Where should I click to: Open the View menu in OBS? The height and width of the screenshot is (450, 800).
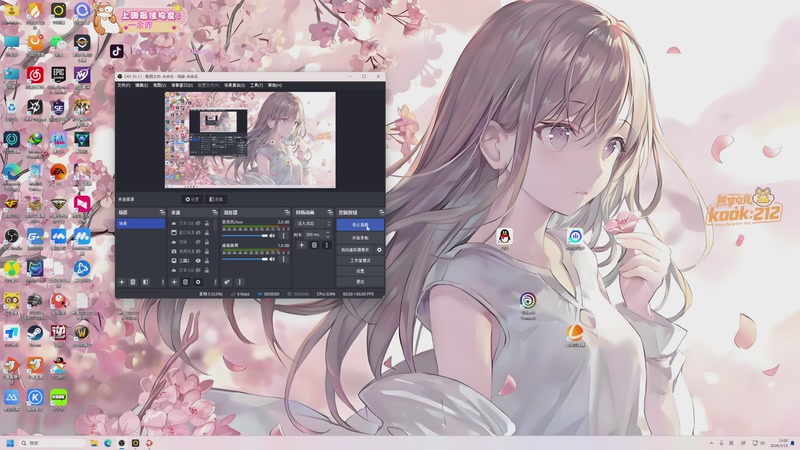tap(160, 85)
